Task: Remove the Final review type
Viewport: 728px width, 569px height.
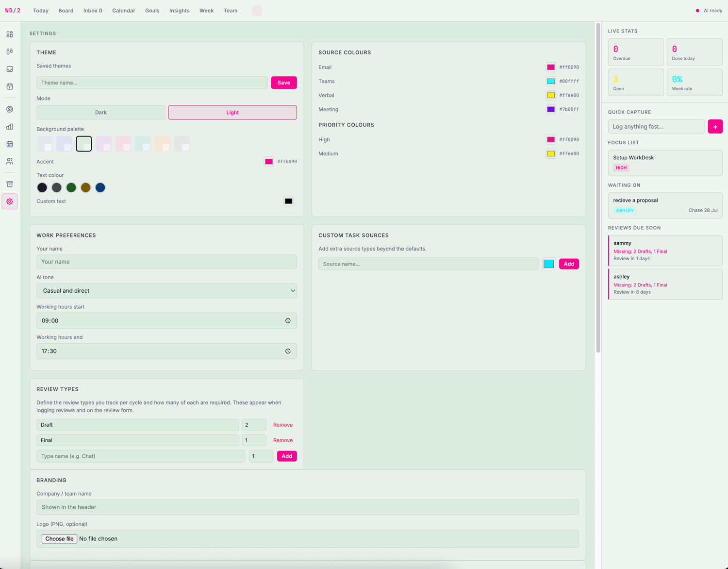Action: point(283,440)
